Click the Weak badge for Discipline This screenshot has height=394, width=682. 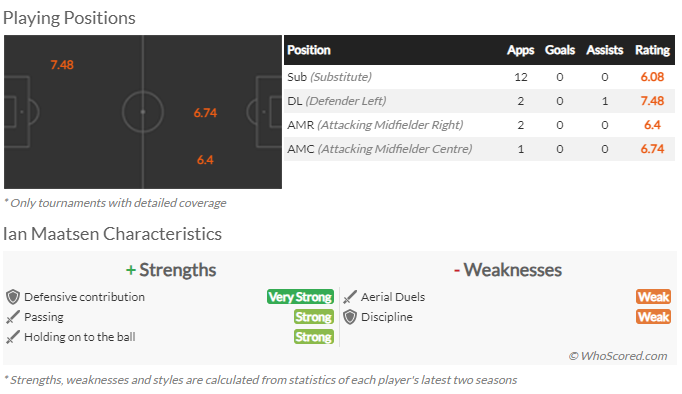653,317
